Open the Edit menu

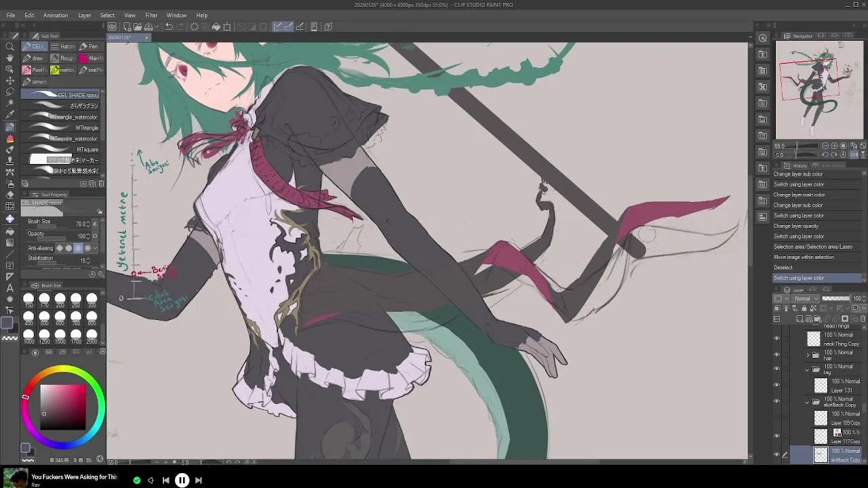(x=29, y=15)
